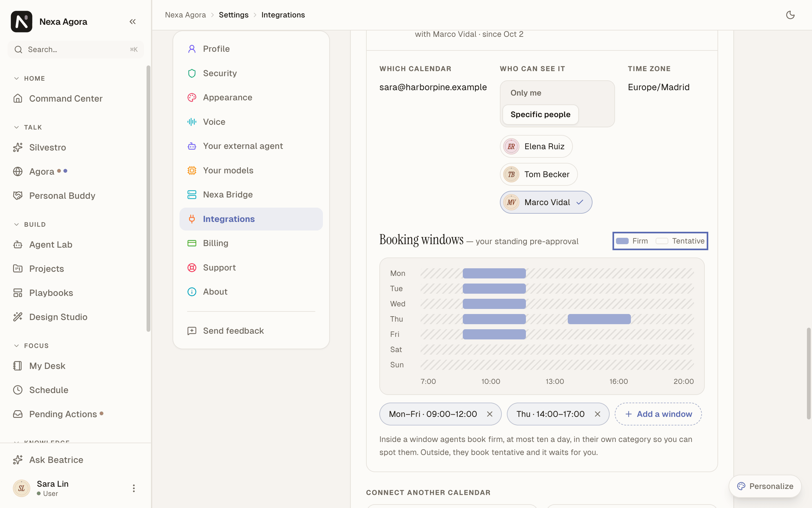Click the Nexa Agora logo
812x508 pixels.
tap(22, 22)
